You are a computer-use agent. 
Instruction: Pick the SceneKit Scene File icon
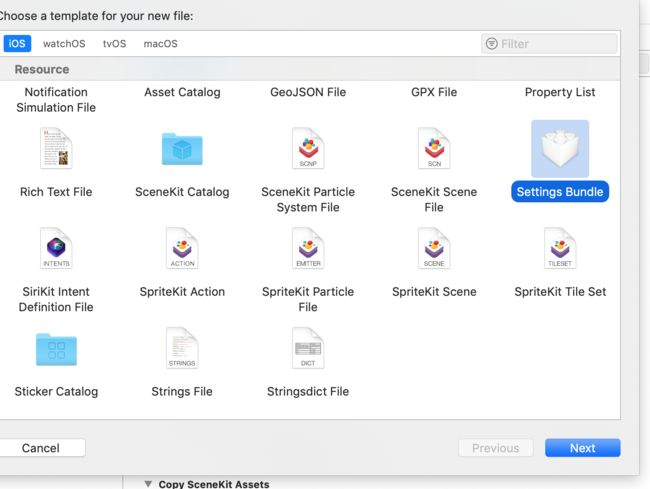(434, 148)
